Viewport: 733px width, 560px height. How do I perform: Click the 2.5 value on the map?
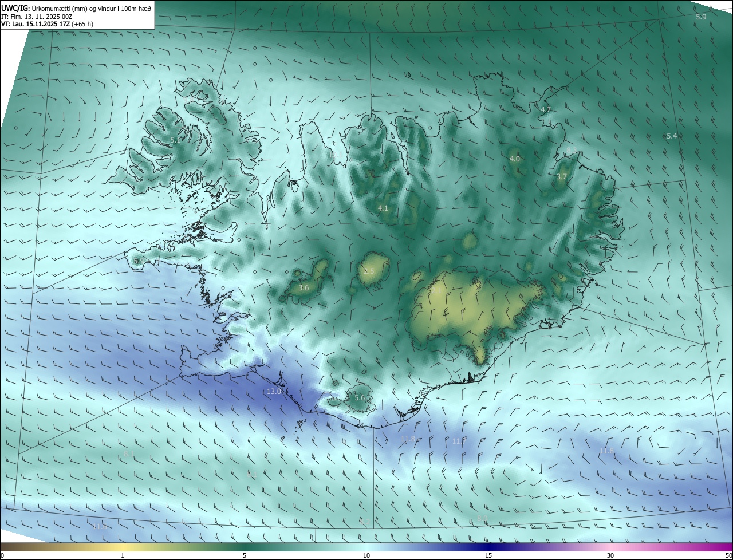click(x=369, y=271)
